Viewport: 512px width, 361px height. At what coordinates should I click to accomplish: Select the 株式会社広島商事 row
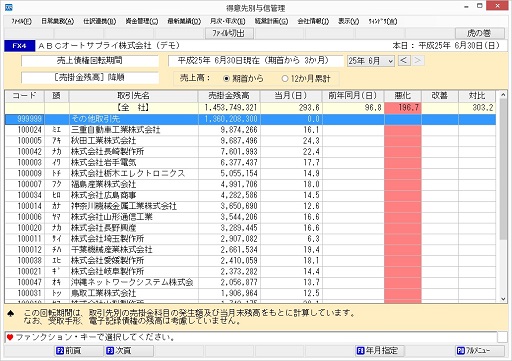tap(250, 195)
